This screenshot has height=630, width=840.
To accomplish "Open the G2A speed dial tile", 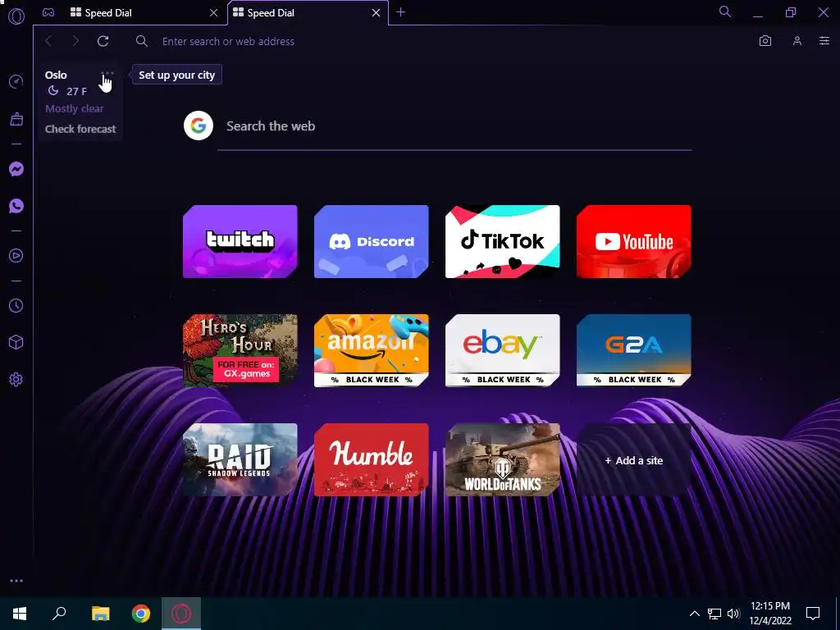I will [634, 351].
